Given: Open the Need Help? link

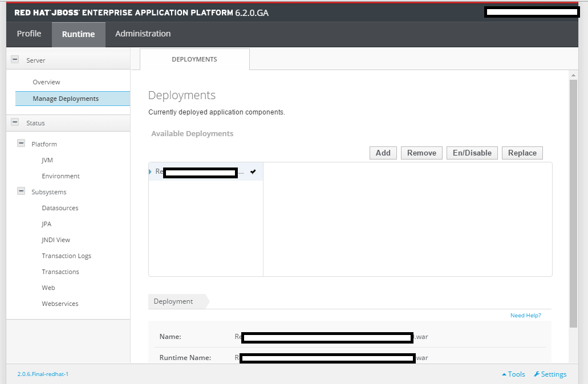Looking at the screenshot, I should click(x=525, y=314).
